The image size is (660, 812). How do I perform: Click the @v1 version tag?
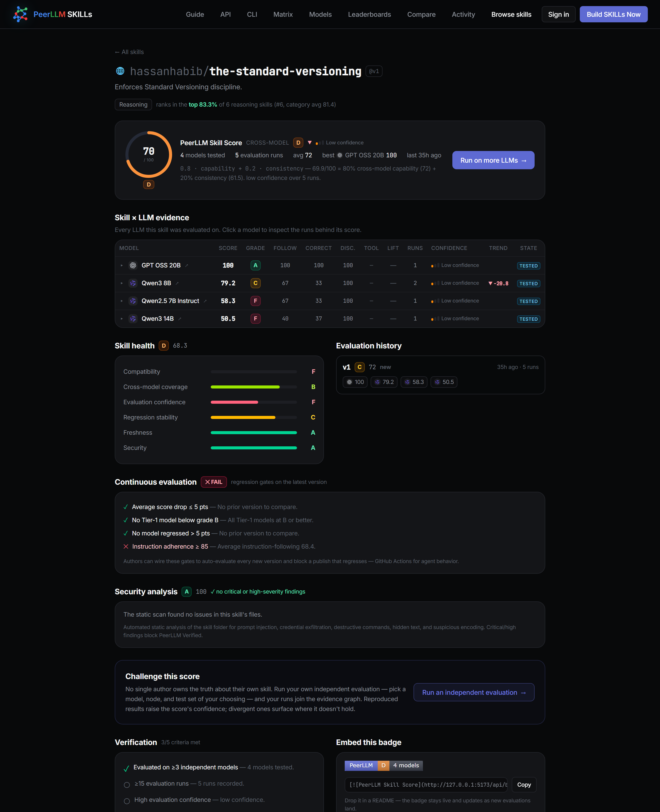[374, 71]
